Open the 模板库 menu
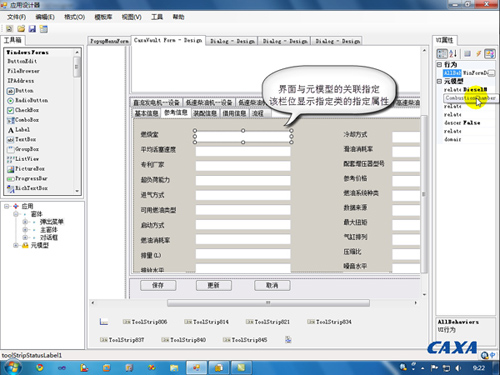The width and height of the screenshot is (500, 375). pos(103,17)
